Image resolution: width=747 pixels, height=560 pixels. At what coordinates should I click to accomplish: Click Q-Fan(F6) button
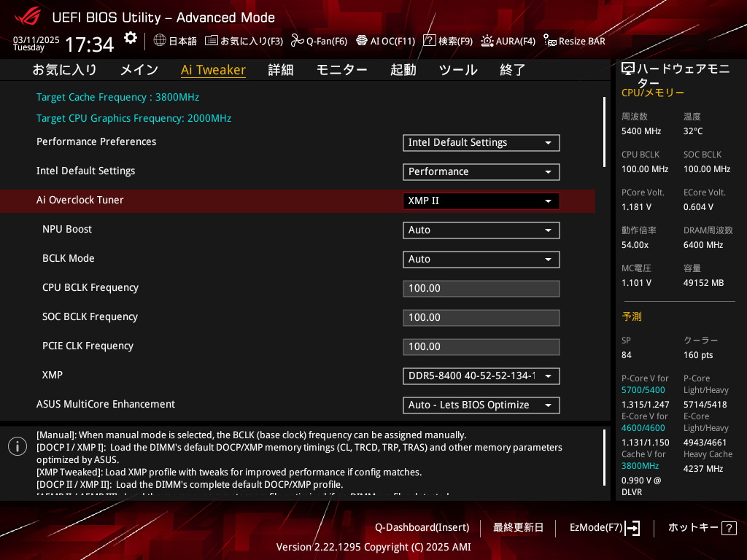point(327,42)
